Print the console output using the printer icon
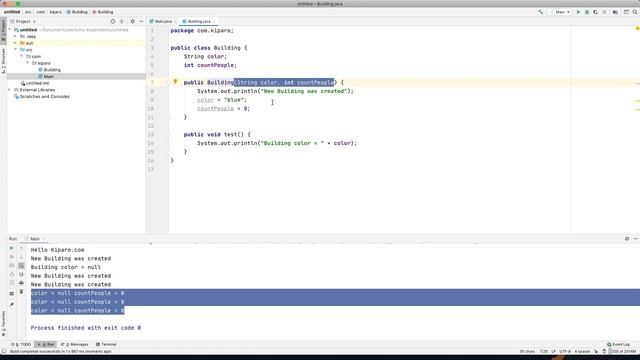 [x=21, y=283]
